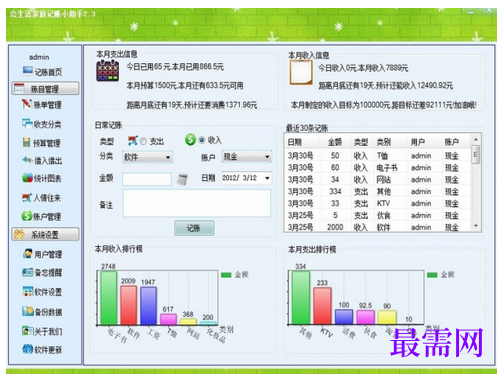
Task: Open 人情往来 from the sidebar
Action: coord(42,198)
